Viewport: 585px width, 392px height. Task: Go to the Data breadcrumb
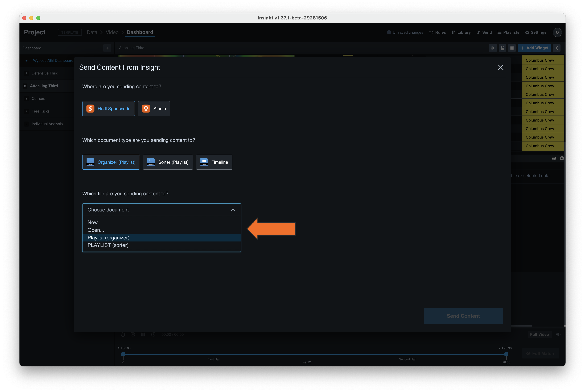[92, 32]
